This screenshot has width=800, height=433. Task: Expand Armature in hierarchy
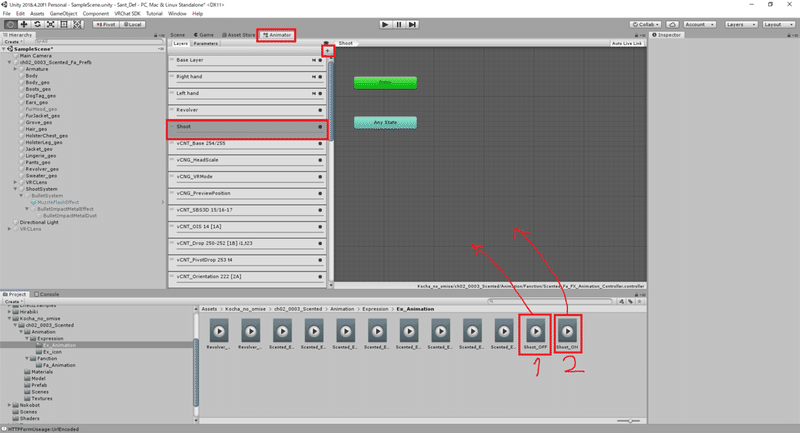[x=15, y=69]
